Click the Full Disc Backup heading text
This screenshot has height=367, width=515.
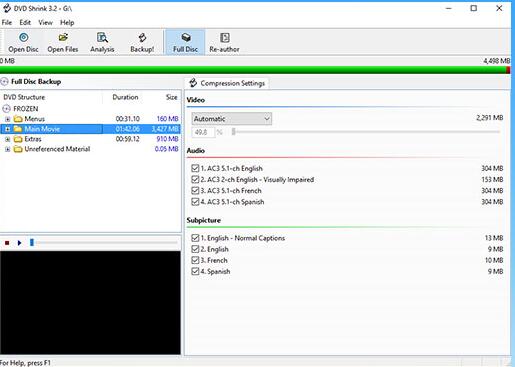pyautogui.click(x=36, y=82)
